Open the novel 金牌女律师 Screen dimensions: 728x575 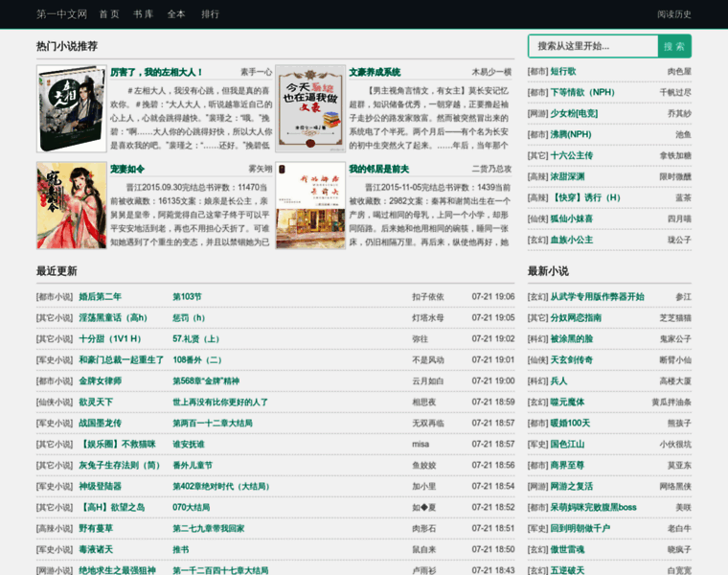coord(100,380)
